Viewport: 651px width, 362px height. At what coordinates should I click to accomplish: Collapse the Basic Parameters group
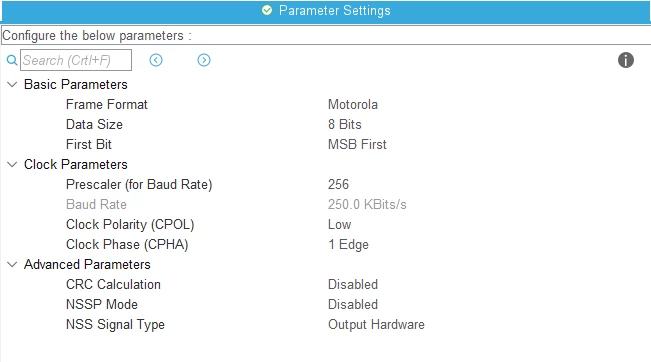pos(12,85)
